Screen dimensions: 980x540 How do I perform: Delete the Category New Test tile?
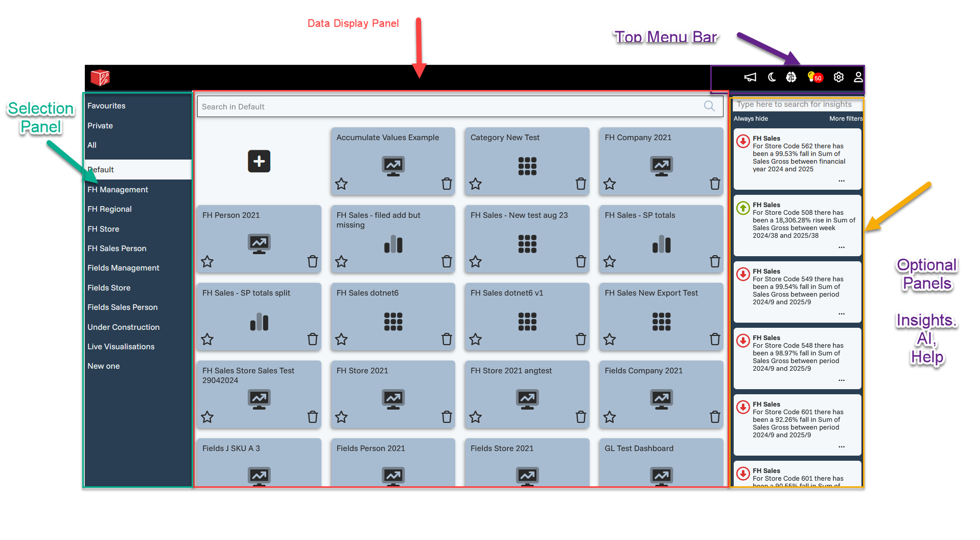tap(581, 184)
